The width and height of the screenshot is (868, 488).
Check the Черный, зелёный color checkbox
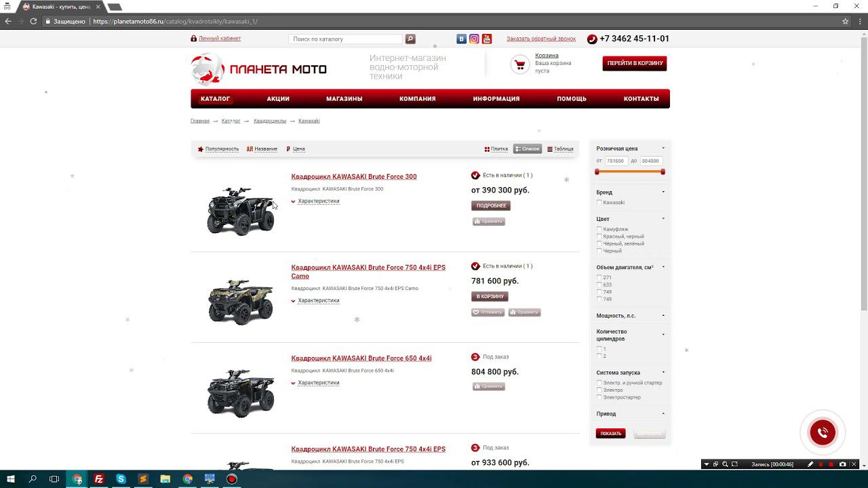point(599,244)
